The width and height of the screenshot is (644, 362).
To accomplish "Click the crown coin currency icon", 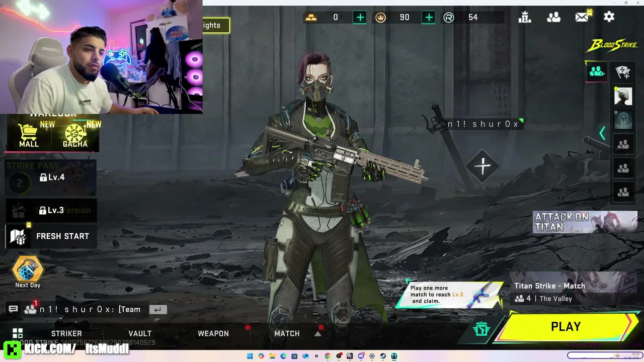I will point(381,17).
